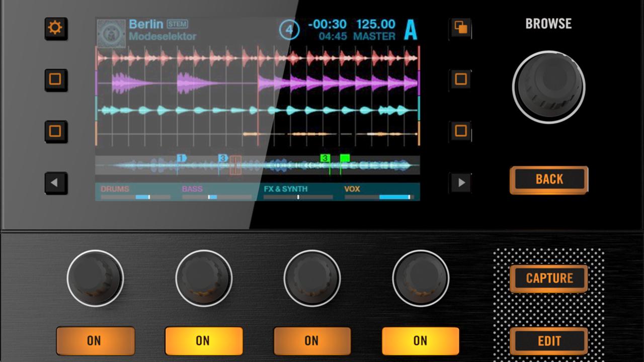The width and height of the screenshot is (644, 362).
Task: Click the album artwork of Berlin track
Action: coord(111,33)
